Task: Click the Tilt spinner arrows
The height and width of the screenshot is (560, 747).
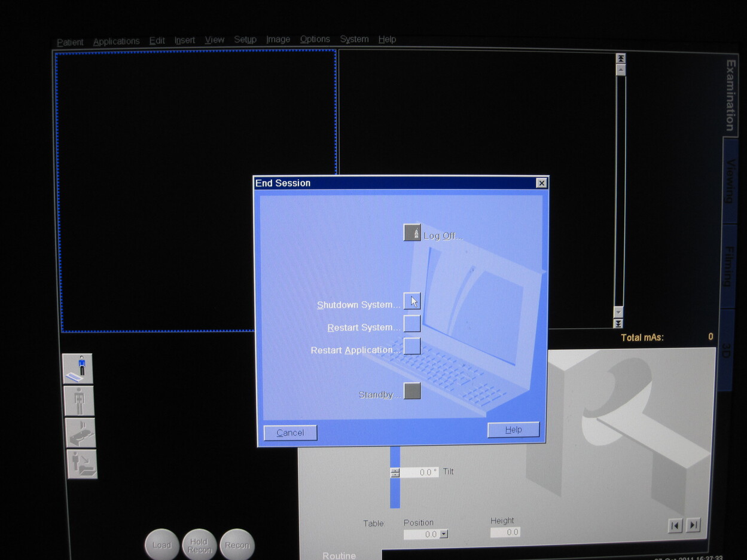Action: click(395, 472)
